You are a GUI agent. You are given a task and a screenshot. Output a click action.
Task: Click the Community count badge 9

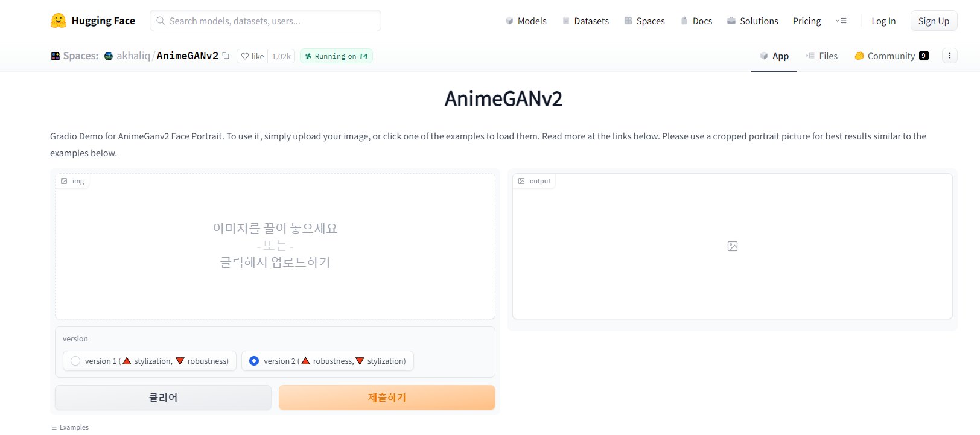click(x=924, y=56)
